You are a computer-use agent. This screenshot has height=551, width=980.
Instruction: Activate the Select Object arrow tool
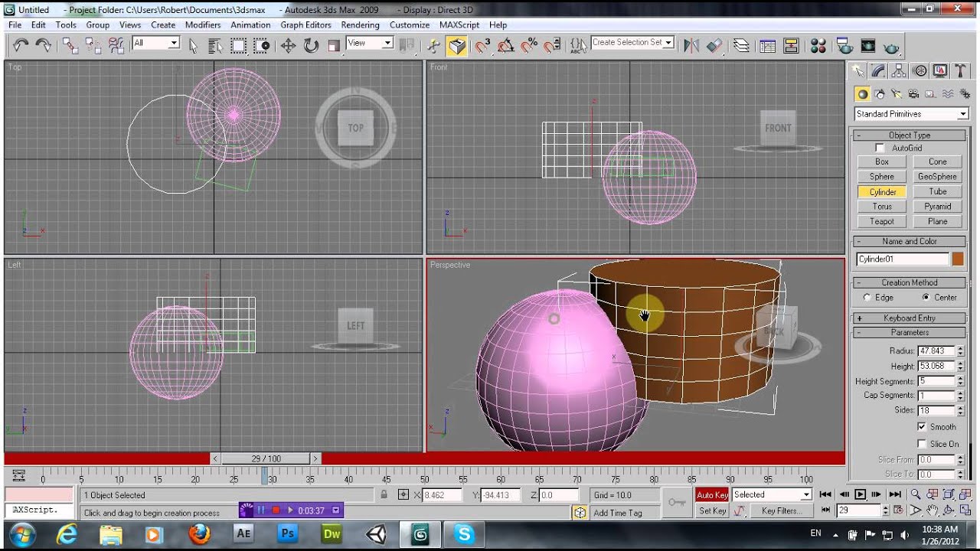coord(193,45)
